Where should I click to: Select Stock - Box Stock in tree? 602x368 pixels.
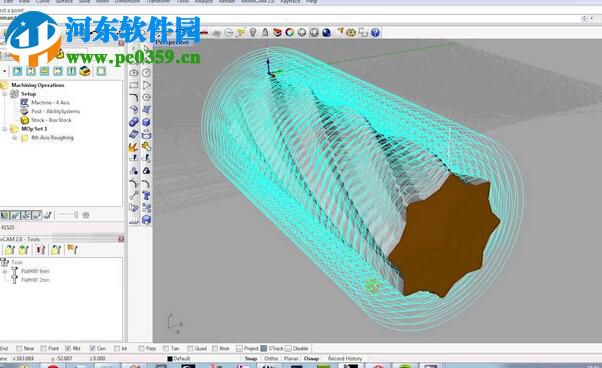pyautogui.click(x=51, y=120)
